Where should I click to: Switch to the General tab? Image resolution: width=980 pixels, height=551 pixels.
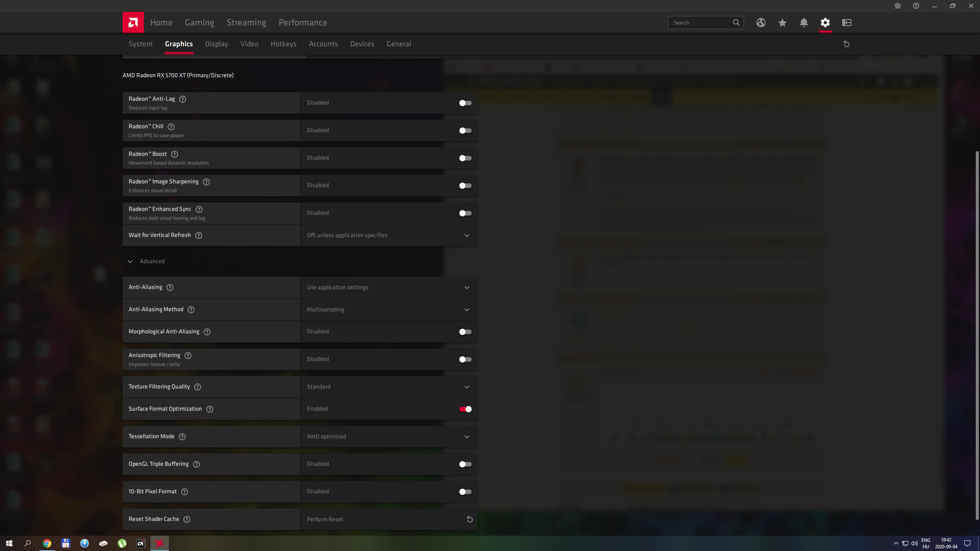tap(398, 44)
